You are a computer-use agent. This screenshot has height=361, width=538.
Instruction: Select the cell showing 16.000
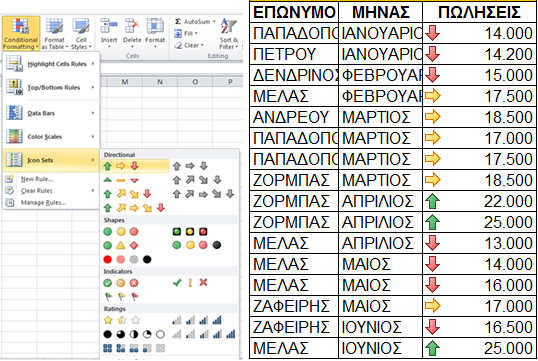479,285
